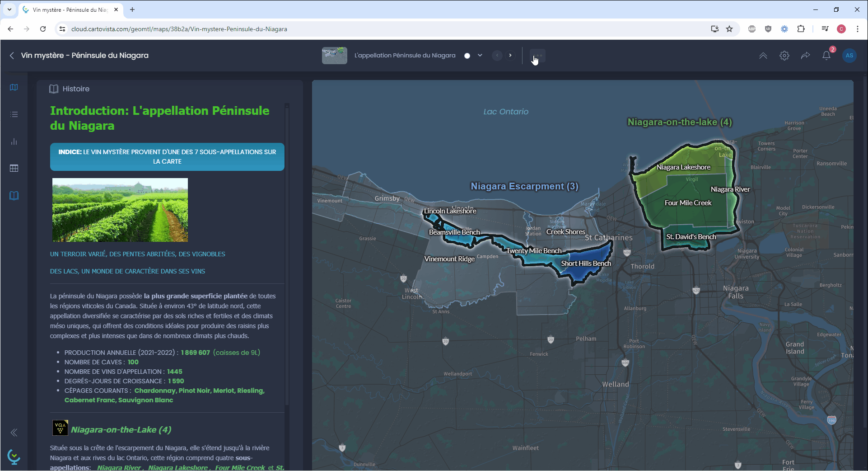868x471 pixels.
Task: Click the map title Vin mystère - Péninsule du Niagara
Action: point(85,56)
